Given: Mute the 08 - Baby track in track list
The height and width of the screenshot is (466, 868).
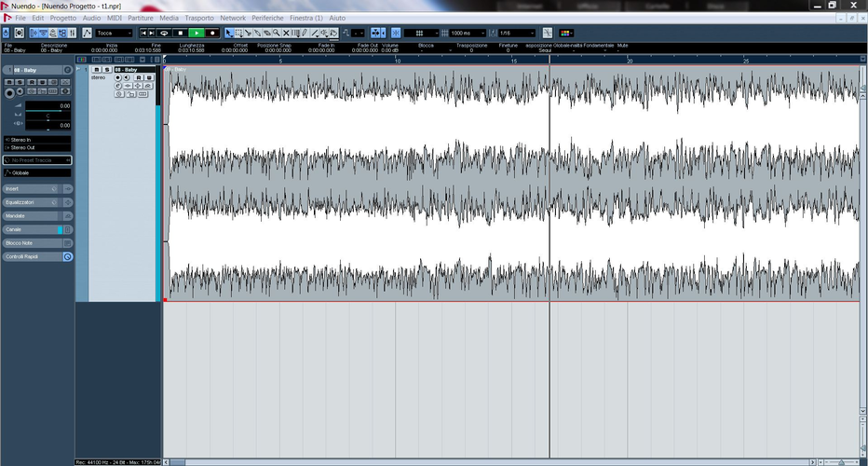Looking at the screenshot, I should 96,70.
